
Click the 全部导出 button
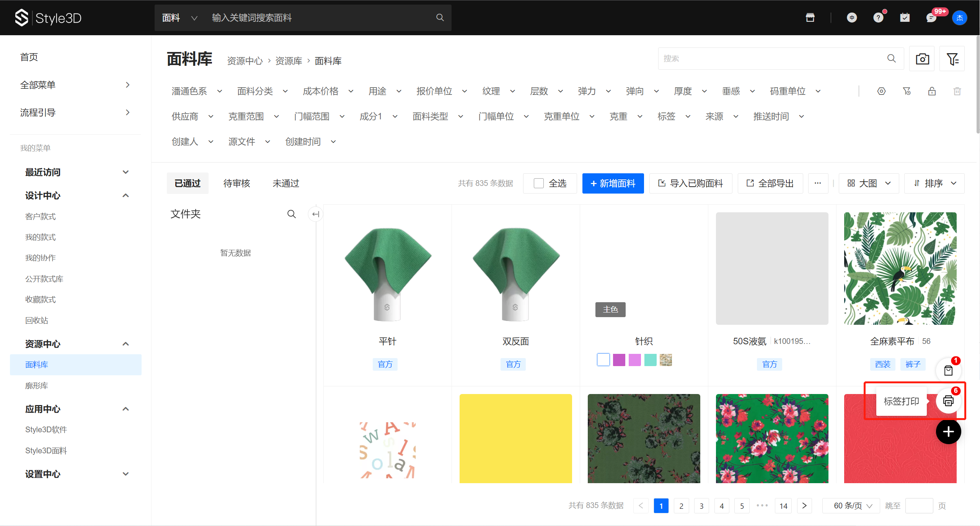770,184
